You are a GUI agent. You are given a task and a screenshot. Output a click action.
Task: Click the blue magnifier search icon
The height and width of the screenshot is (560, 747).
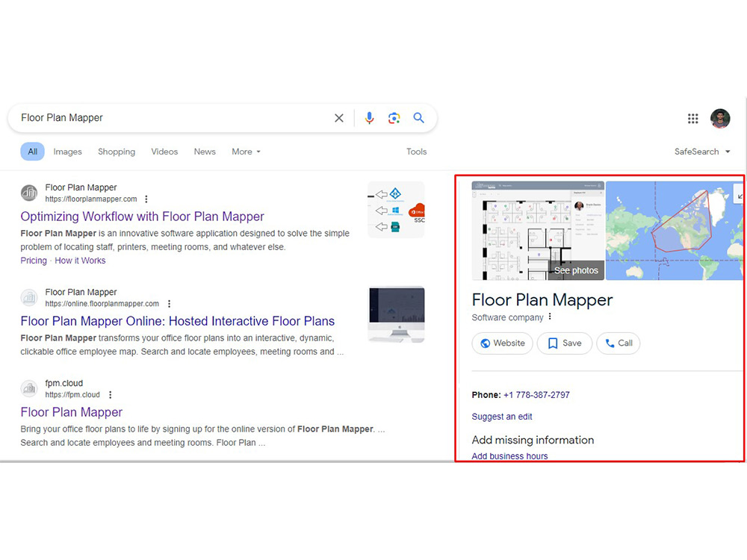418,118
